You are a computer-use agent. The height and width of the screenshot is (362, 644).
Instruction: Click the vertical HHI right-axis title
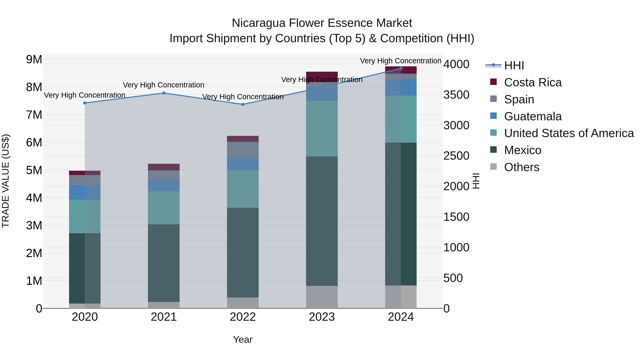[x=476, y=181]
